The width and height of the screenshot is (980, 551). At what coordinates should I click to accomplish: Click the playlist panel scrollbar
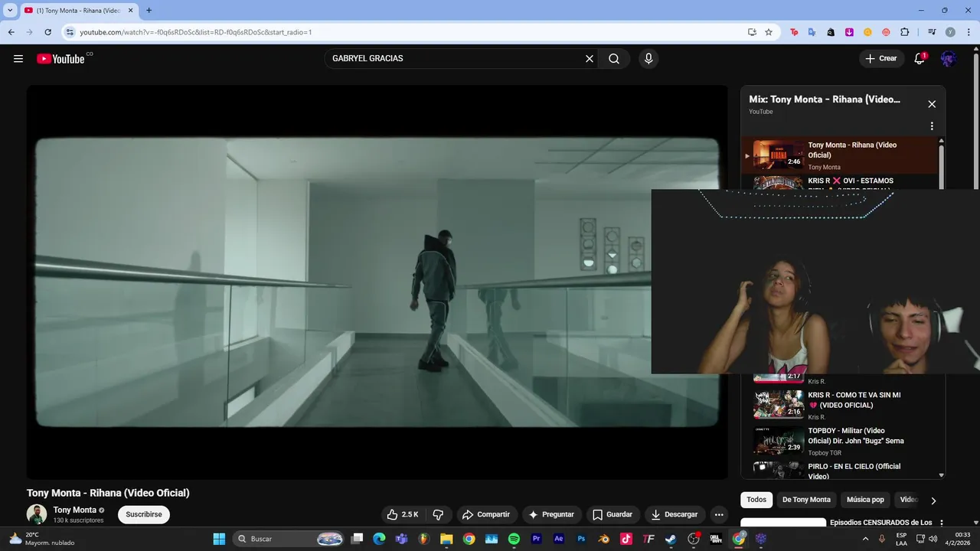pos(942,306)
